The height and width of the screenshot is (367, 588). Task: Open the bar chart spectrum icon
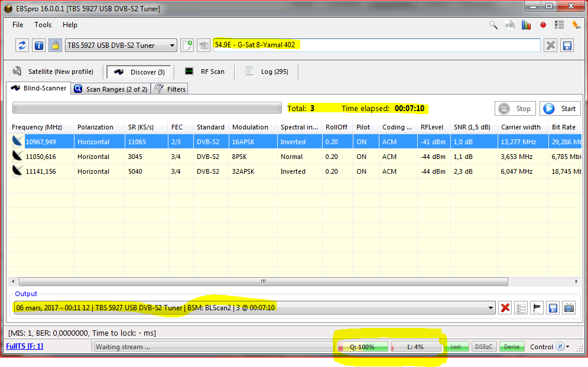click(x=527, y=25)
